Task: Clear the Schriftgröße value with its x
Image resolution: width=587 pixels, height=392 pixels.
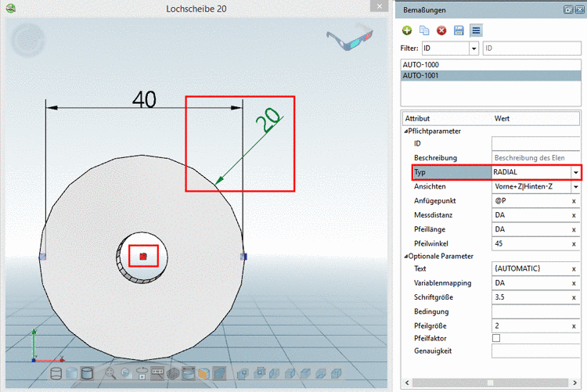Action: click(x=574, y=297)
